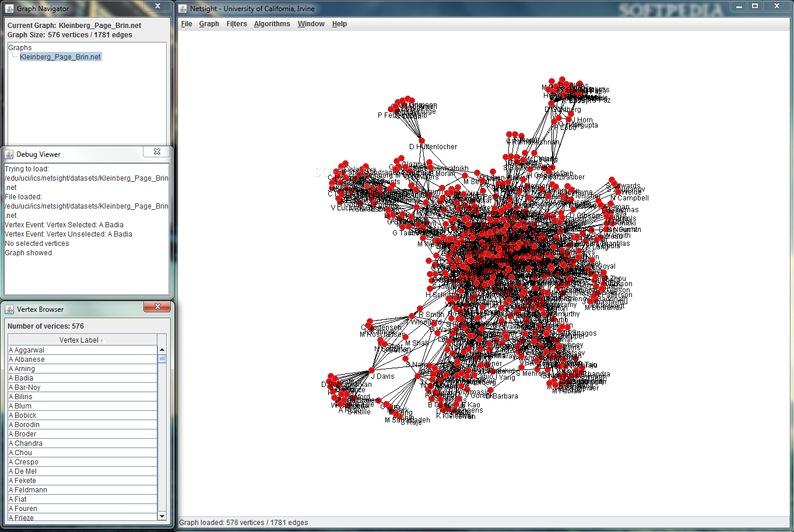Viewport: 794px width, 532px height.
Task: Select vertex row A Biliris
Action: [82, 397]
